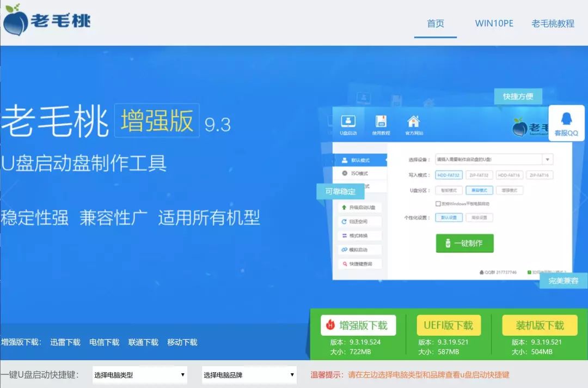Viewport: 588px width, 388px height.
Task: Click 模式转换 item in sidebar
Action: pos(359,235)
